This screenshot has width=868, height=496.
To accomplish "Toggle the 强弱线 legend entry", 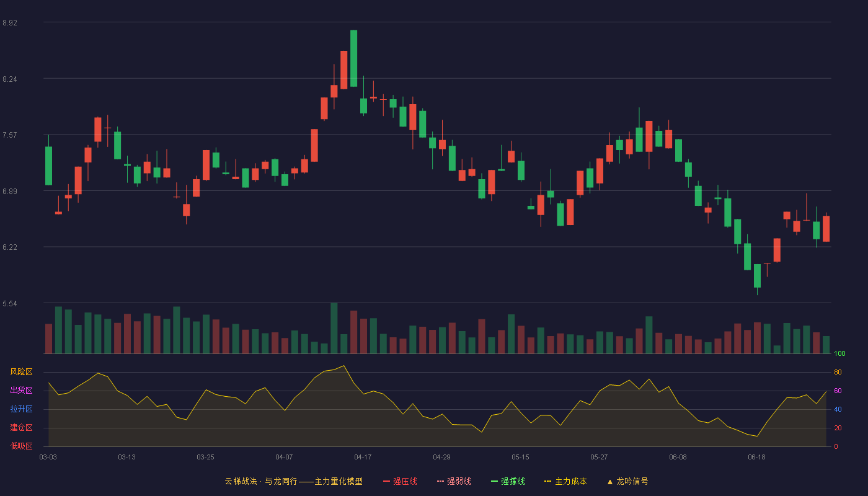I will 454,481.
